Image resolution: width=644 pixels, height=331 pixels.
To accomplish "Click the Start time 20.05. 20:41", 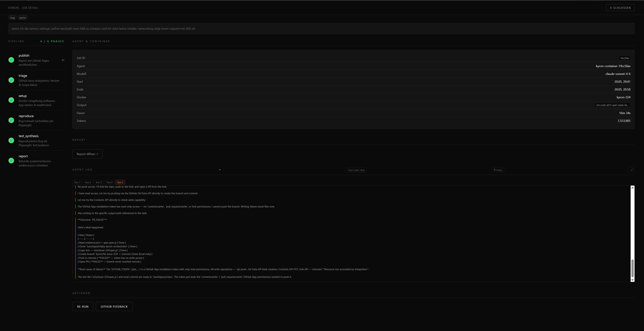I will click(622, 82).
